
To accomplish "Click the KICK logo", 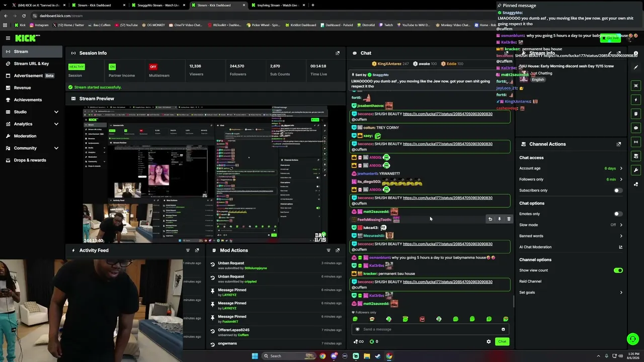I will (27, 38).
